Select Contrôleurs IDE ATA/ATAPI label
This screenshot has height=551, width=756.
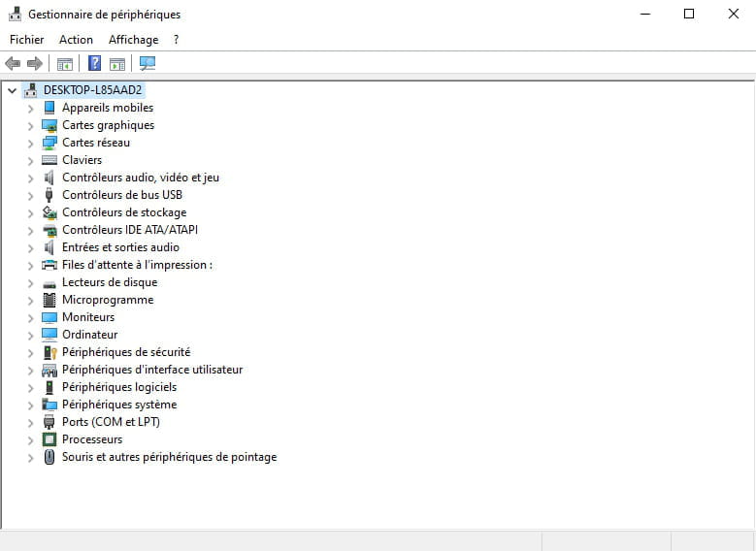[130, 230]
